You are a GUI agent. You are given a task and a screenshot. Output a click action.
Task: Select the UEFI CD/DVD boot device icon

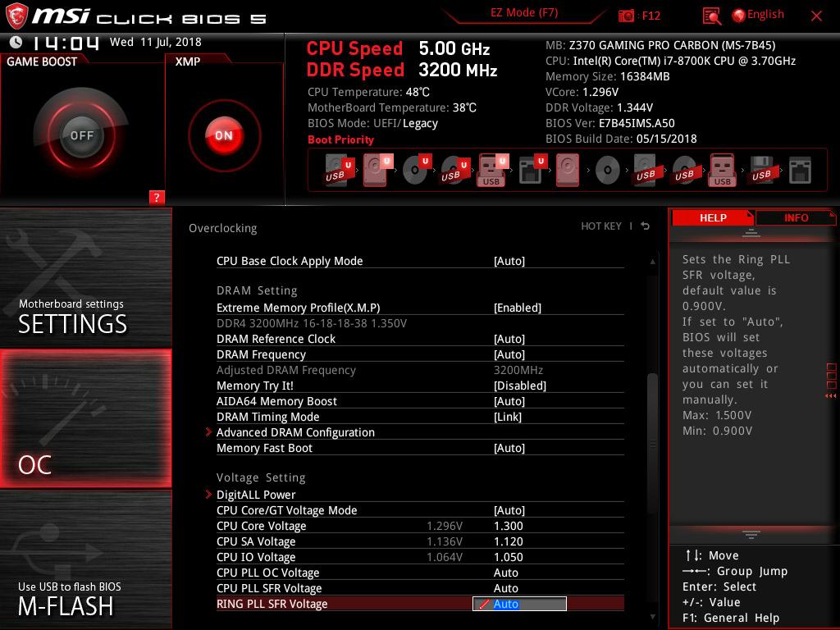click(416, 171)
